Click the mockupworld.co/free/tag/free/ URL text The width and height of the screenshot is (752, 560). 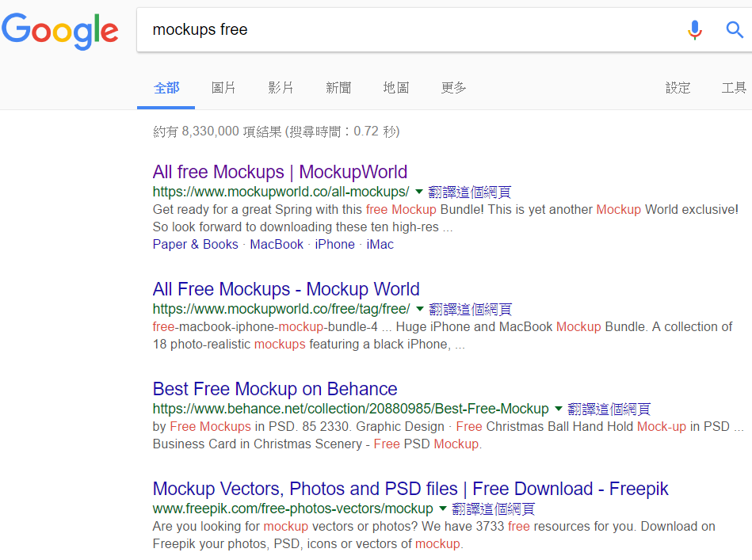(x=281, y=309)
